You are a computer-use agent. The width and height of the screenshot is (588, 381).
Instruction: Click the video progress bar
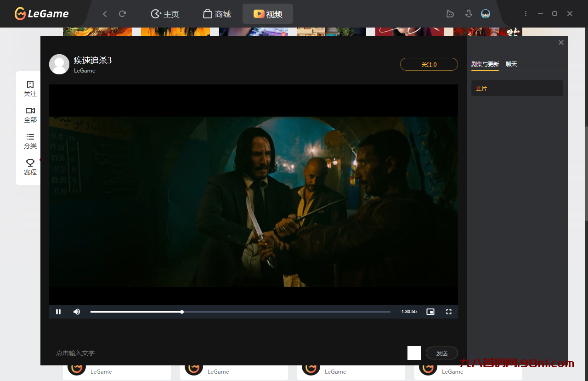240,312
